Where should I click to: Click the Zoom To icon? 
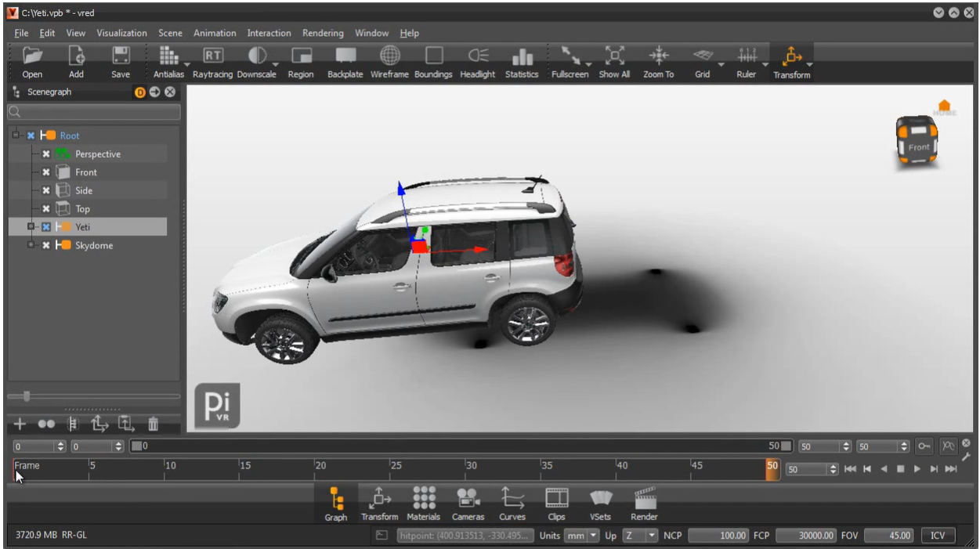coord(659,56)
